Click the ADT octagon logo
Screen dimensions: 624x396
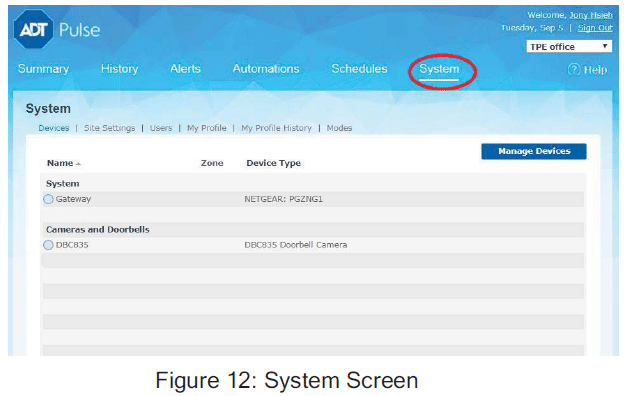[x=33, y=29]
